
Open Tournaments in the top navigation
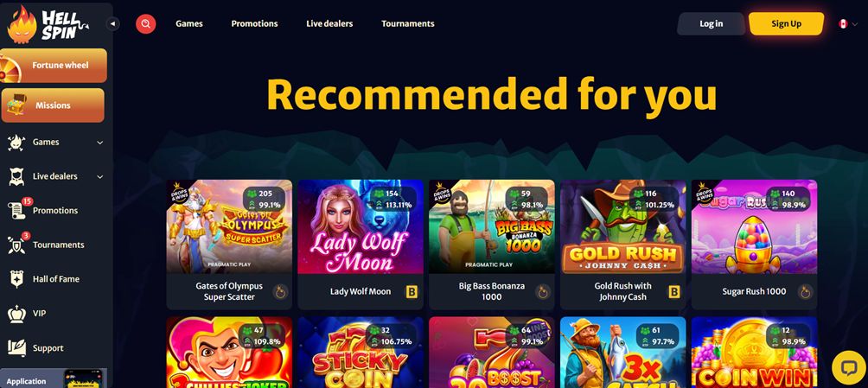click(407, 24)
